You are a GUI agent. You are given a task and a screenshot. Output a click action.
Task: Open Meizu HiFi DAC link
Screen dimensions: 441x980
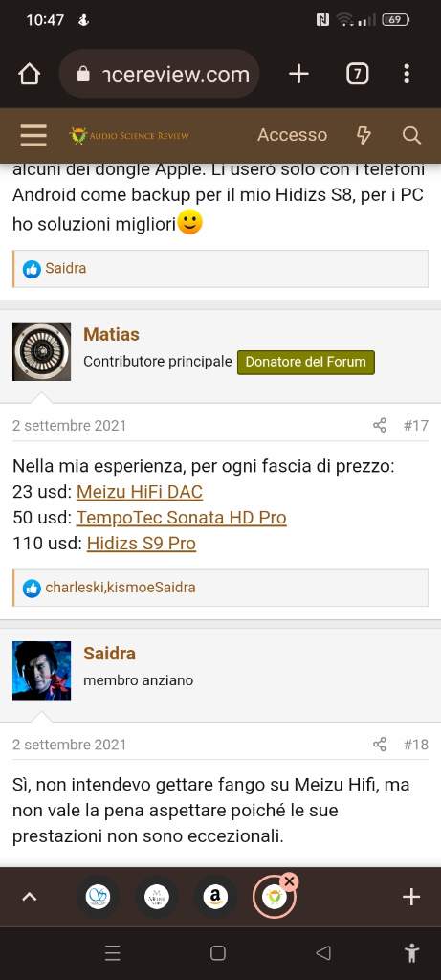(140, 492)
